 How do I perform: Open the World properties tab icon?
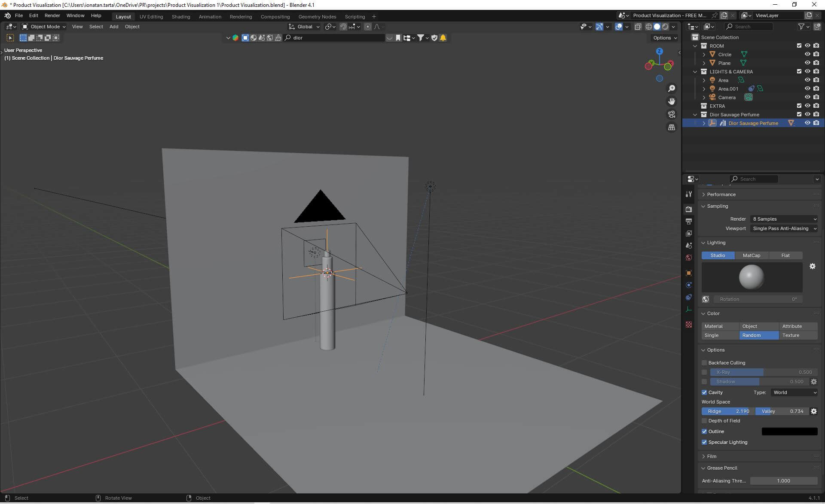[x=689, y=258]
